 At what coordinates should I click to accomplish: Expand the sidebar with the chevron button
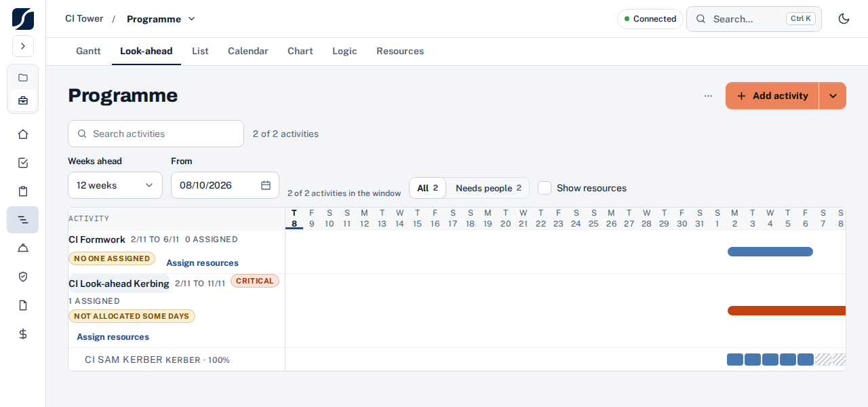click(23, 46)
